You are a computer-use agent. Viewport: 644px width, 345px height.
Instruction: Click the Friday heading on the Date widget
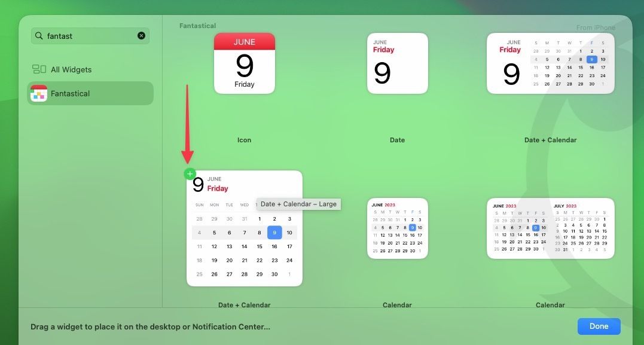[383, 50]
